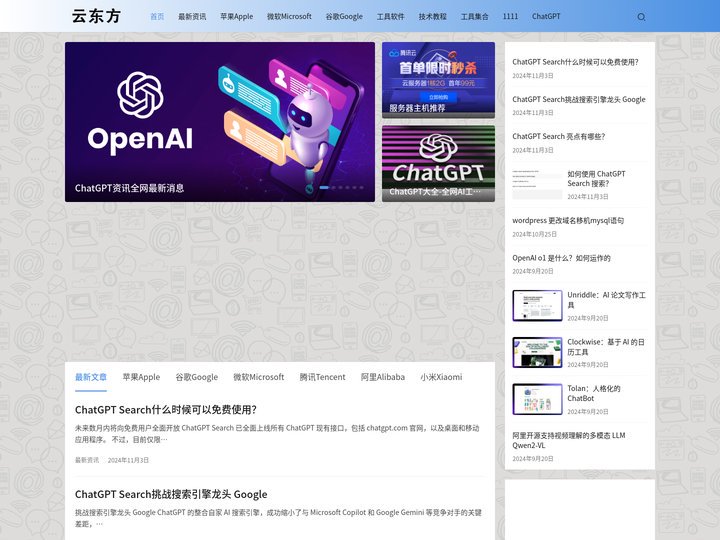The height and width of the screenshot is (540, 720).
Task: Open the 技术教程 nav item
Action: [433, 17]
